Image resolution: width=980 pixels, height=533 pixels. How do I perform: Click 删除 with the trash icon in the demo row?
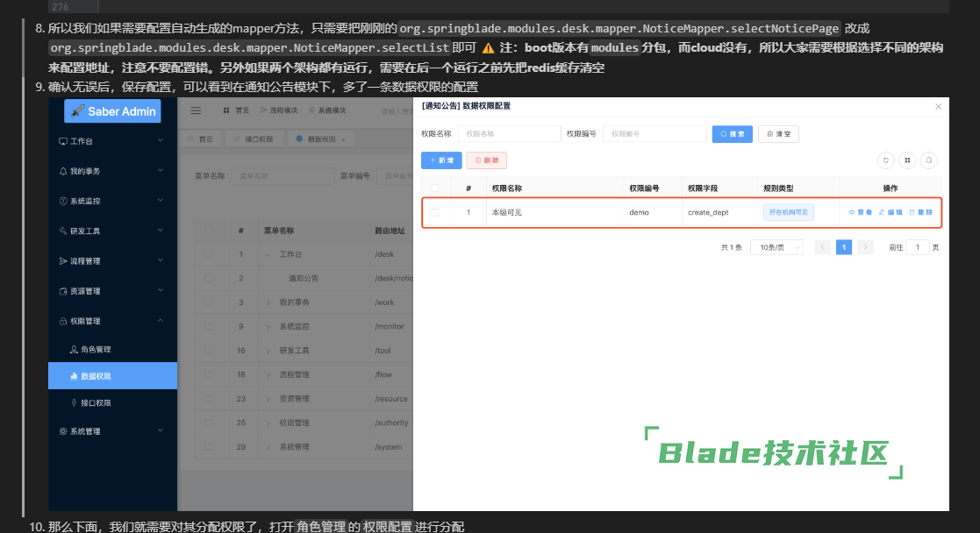[920, 212]
